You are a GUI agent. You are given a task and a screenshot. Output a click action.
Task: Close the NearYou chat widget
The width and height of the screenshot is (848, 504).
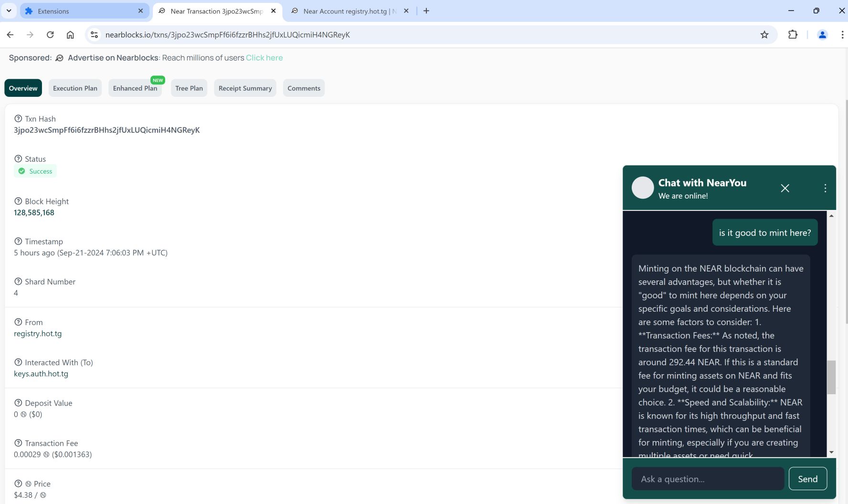[x=785, y=188]
